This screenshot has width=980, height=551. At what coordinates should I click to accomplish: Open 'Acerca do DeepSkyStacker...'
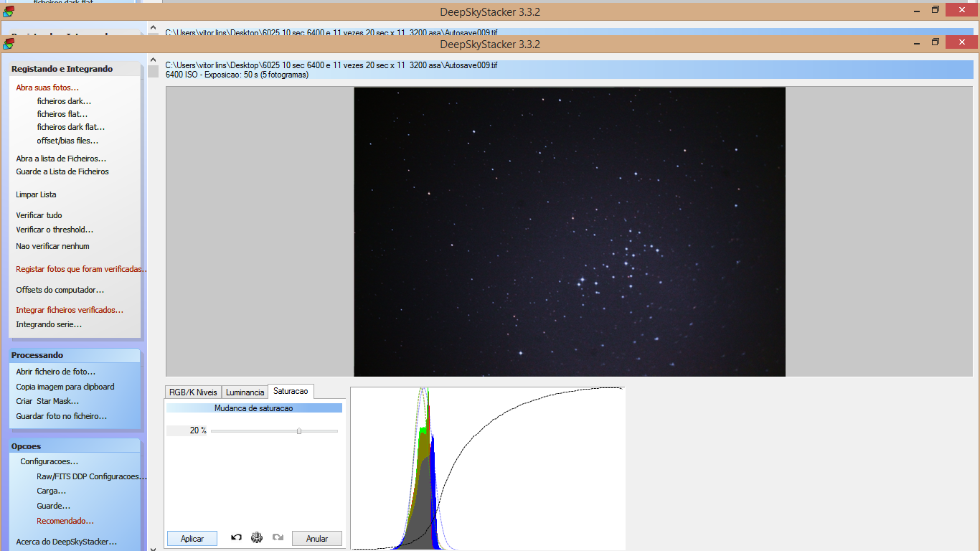66,542
